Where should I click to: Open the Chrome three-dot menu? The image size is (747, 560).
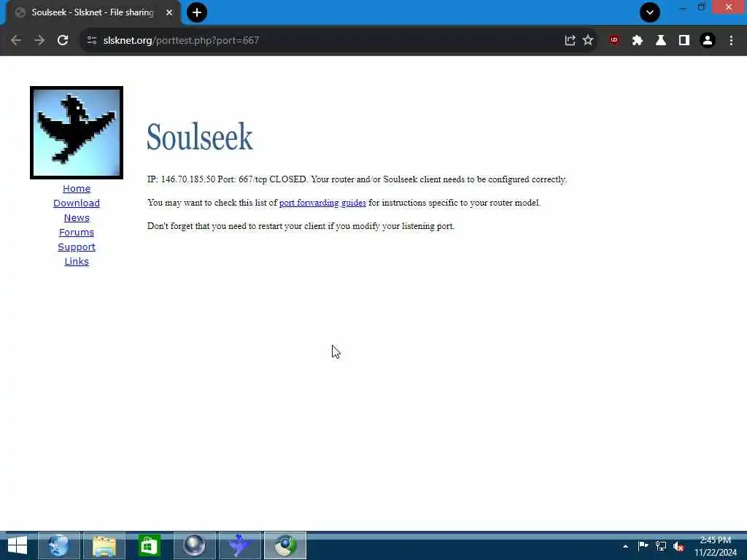point(731,41)
